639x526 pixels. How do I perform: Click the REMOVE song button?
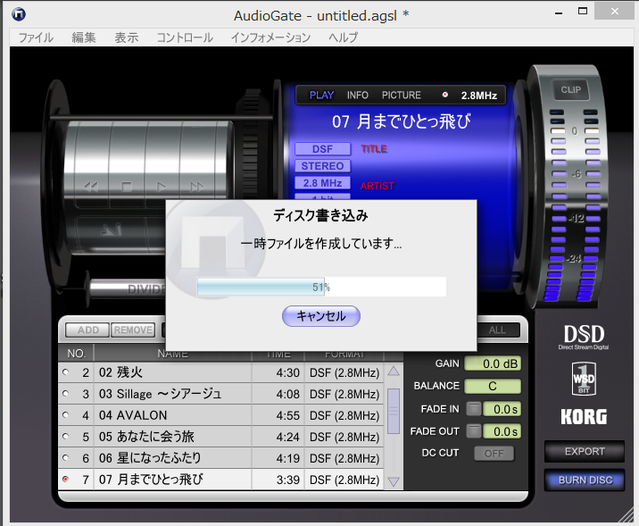[133, 330]
